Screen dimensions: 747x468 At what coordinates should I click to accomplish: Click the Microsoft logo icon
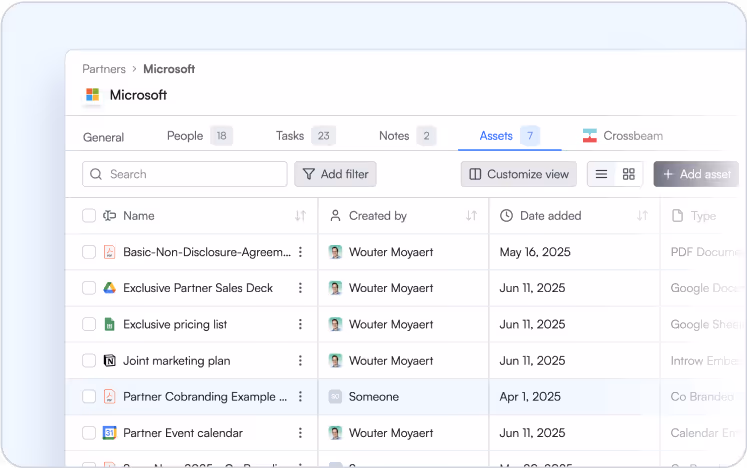pos(92,94)
